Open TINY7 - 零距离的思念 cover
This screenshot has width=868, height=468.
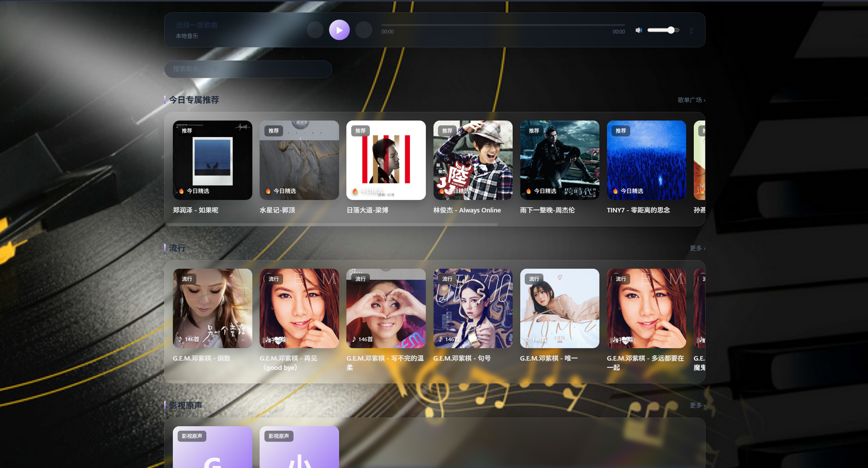coord(646,160)
